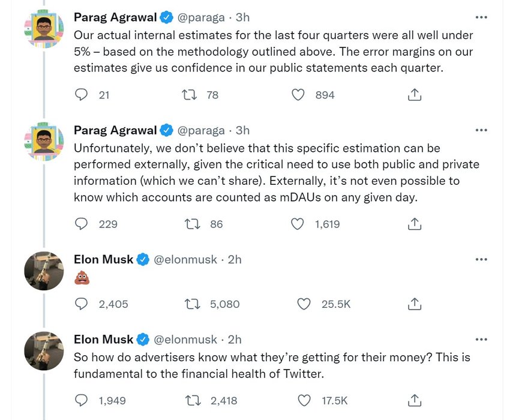Click the 2h timestamp on advertisers tweet
The height and width of the screenshot is (420, 513).
pos(235,340)
